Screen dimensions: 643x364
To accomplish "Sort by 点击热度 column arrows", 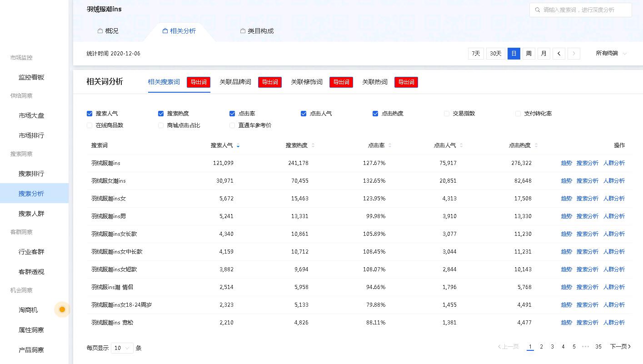I will pos(536,145).
